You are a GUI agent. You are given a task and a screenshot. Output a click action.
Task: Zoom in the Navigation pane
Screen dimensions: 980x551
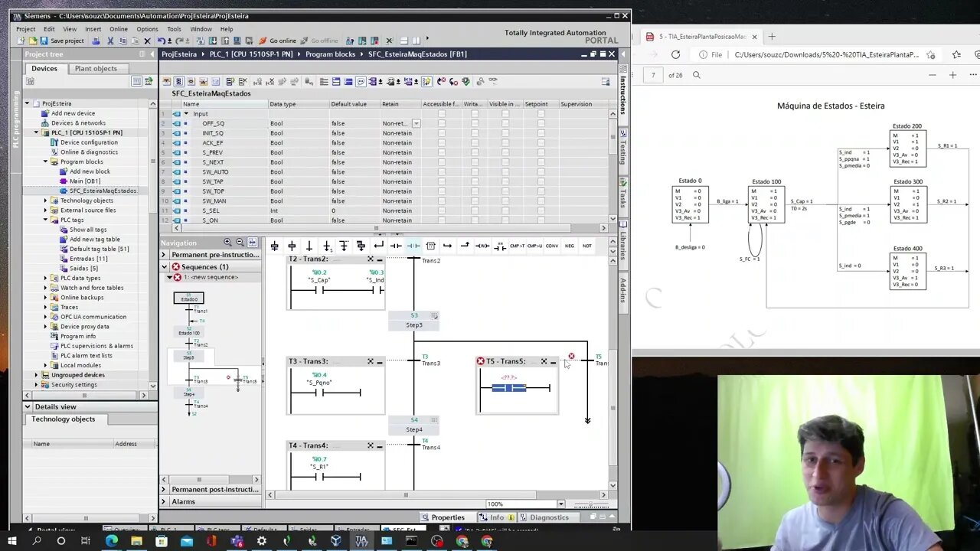point(228,243)
